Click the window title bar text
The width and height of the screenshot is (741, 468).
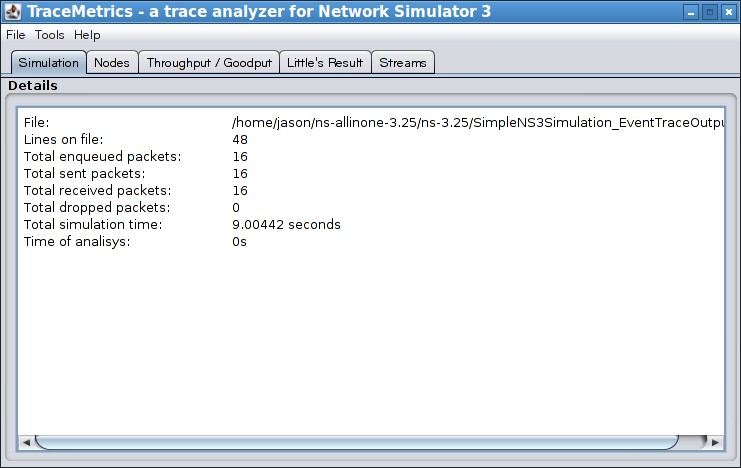tap(259, 11)
